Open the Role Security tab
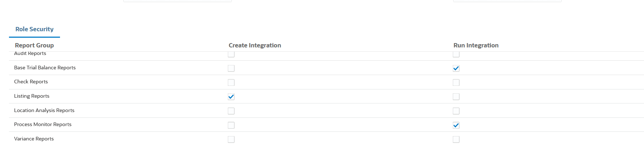This screenshot has height=153, width=644. pyautogui.click(x=34, y=29)
